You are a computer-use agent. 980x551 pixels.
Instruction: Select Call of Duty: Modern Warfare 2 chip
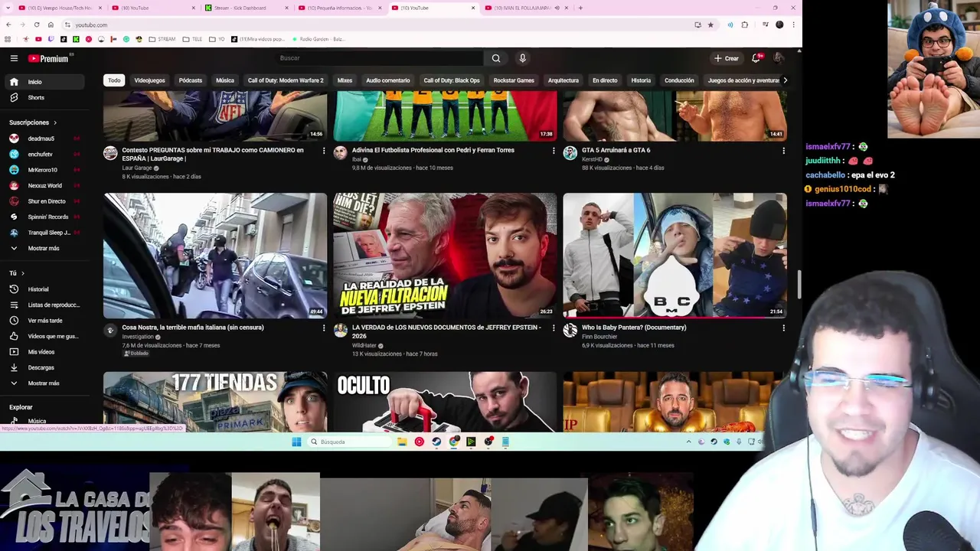(x=286, y=80)
